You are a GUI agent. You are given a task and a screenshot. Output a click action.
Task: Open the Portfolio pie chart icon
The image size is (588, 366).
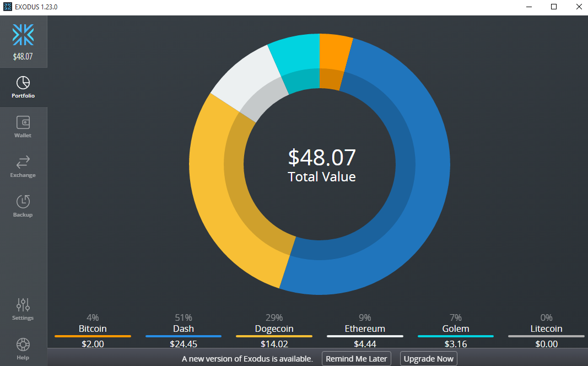click(x=23, y=83)
